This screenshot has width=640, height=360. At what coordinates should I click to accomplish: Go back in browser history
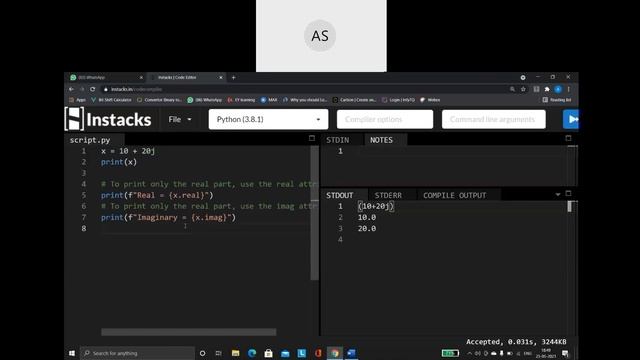(x=71, y=89)
